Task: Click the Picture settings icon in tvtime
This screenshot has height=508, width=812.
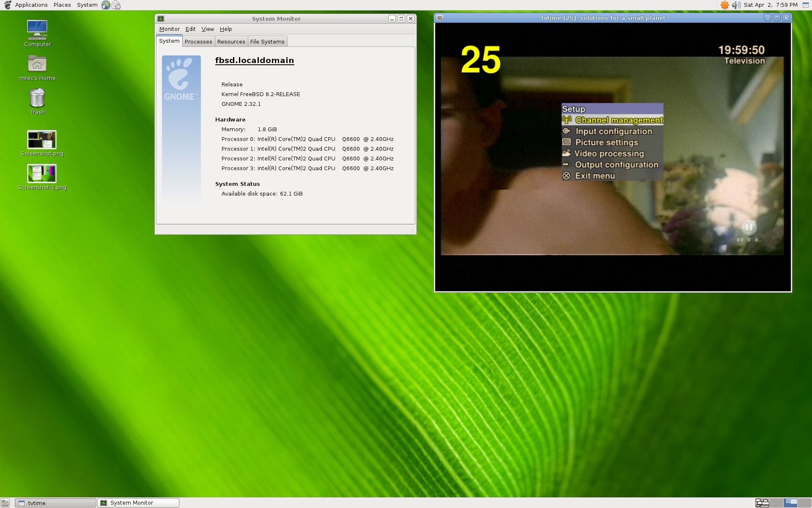Action: pyautogui.click(x=566, y=142)
